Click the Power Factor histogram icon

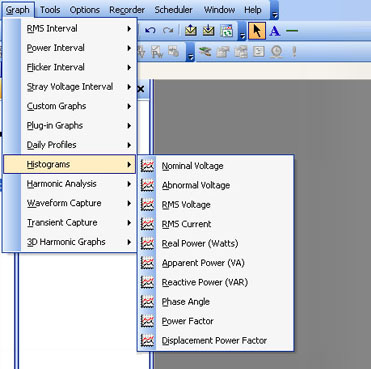click(147, 321)
